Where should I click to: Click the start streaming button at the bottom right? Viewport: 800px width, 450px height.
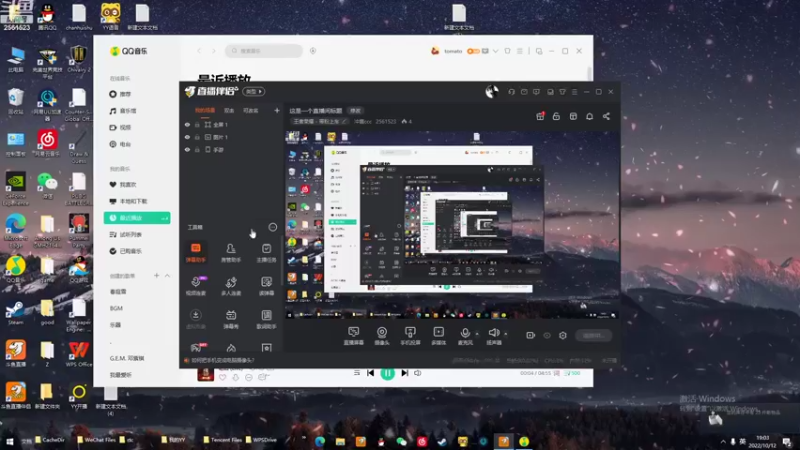[x=593, y=335]
